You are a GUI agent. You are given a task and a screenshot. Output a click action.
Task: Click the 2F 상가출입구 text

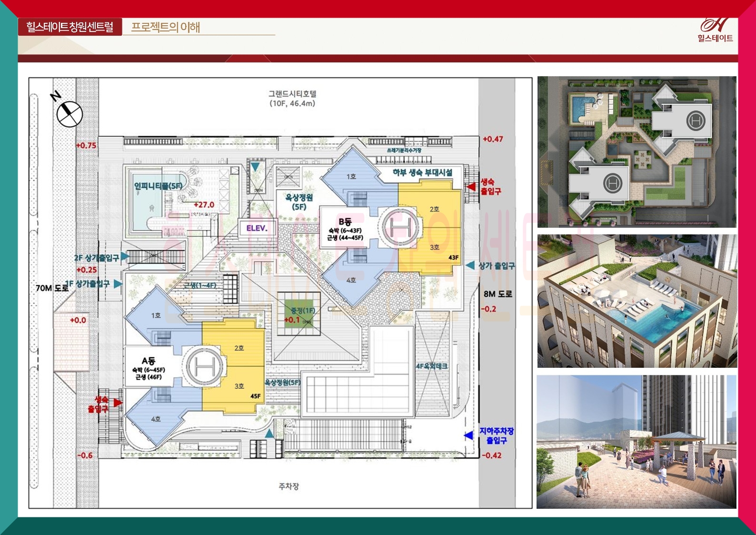click(97, 257)
